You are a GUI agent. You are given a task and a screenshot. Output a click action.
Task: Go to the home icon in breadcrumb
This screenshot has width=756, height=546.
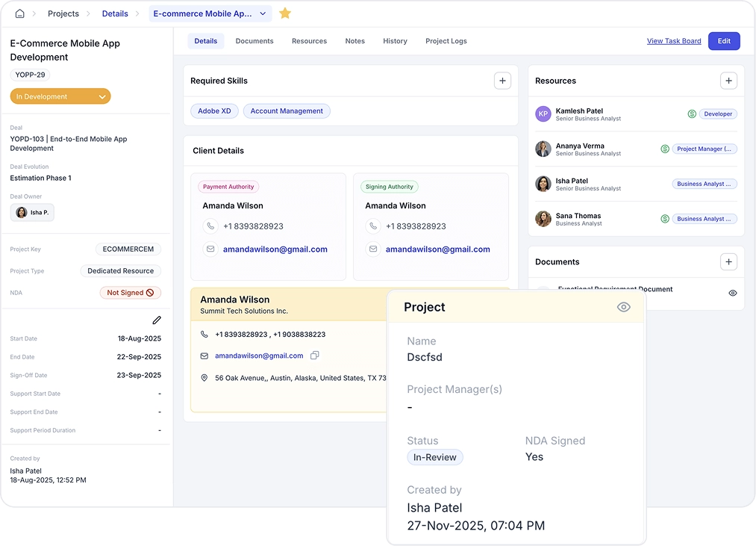(19, 13)
